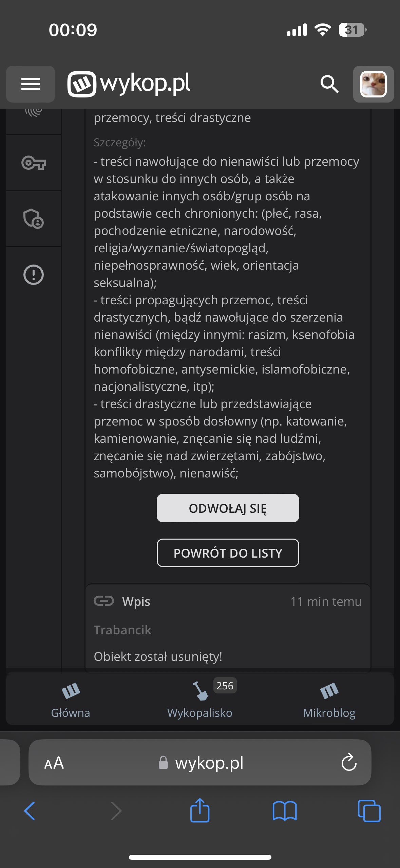Switch to the Wykopalisko tab

pyautogui.click(x=200, y=700)
